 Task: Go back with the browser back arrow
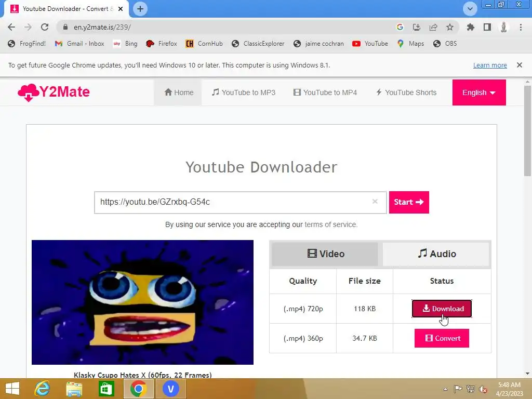click(11, 27)
